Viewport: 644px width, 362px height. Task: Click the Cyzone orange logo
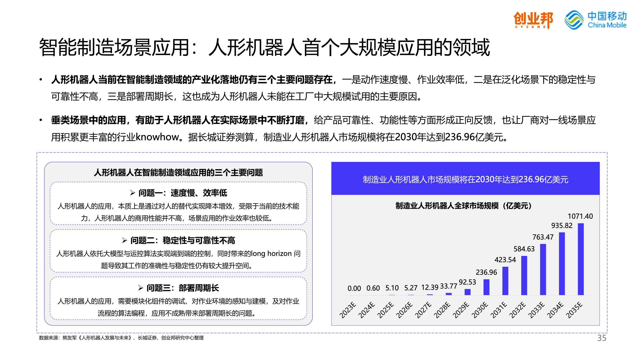click(x=533, y=20)
